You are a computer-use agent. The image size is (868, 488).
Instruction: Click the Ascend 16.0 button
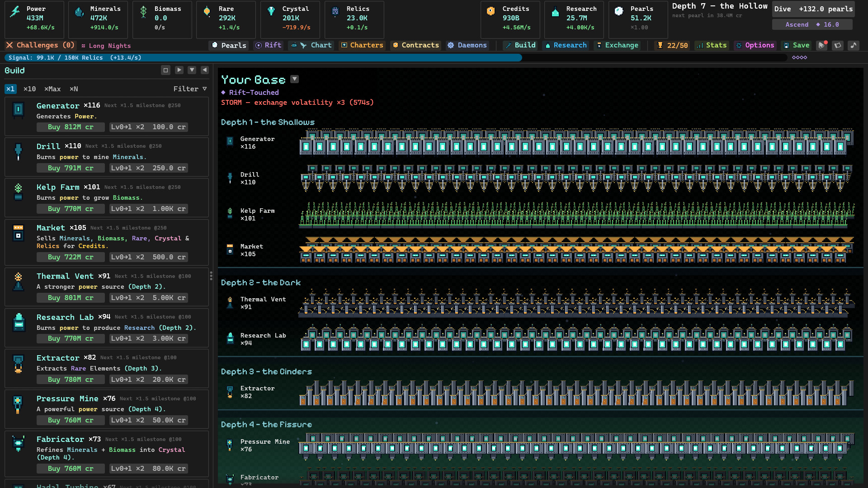click(x=812, y=24)
